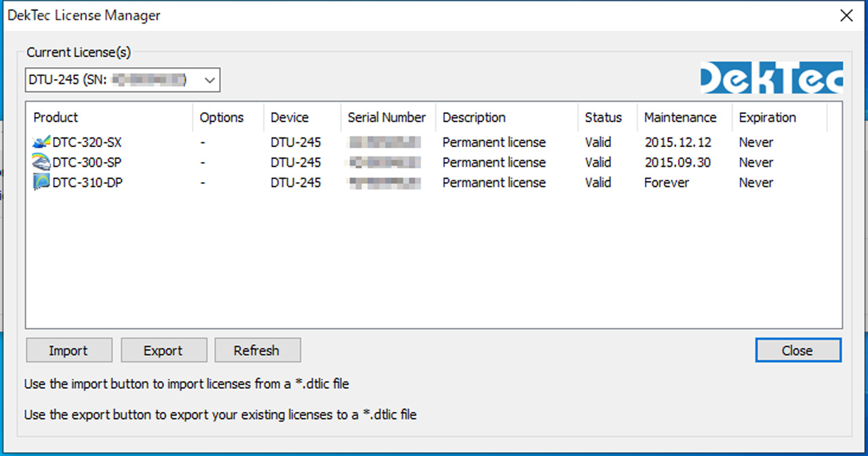Click the blurred serial number of DTC-320-SX
Screen dimensions: 868x456
point(384,142)
